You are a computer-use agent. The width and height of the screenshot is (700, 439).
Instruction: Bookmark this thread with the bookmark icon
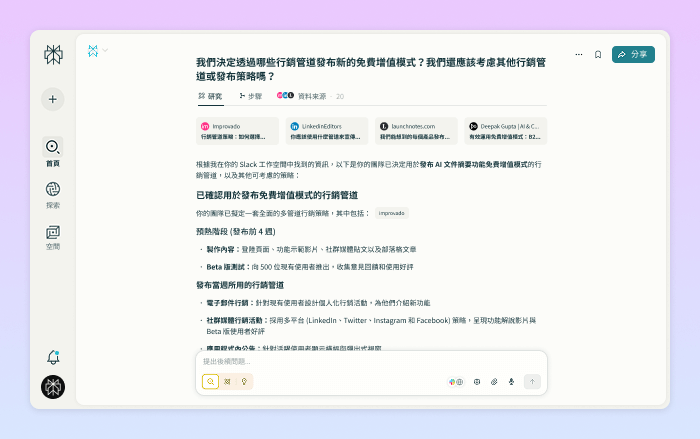point(598,54)
